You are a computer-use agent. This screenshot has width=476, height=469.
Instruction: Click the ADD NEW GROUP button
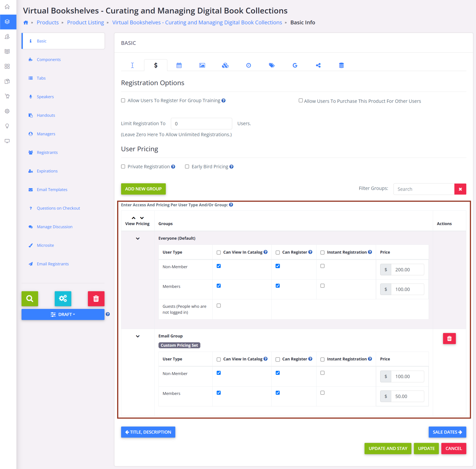pyautogui.click(x=143, y=189)
